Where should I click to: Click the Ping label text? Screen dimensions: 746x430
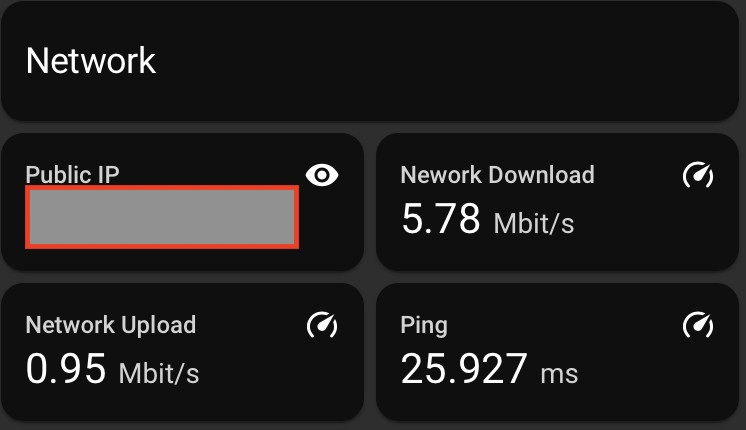pyautogui.click(x=424, y=325)
